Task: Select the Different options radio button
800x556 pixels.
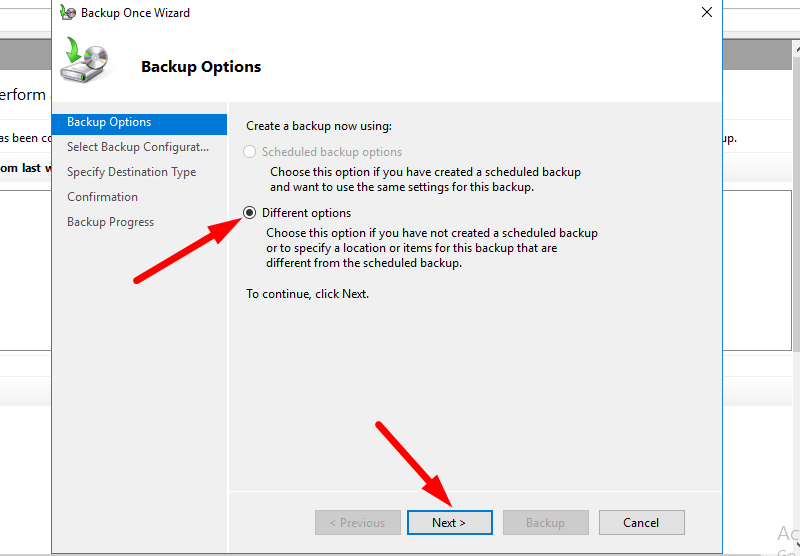Action: 250,213
